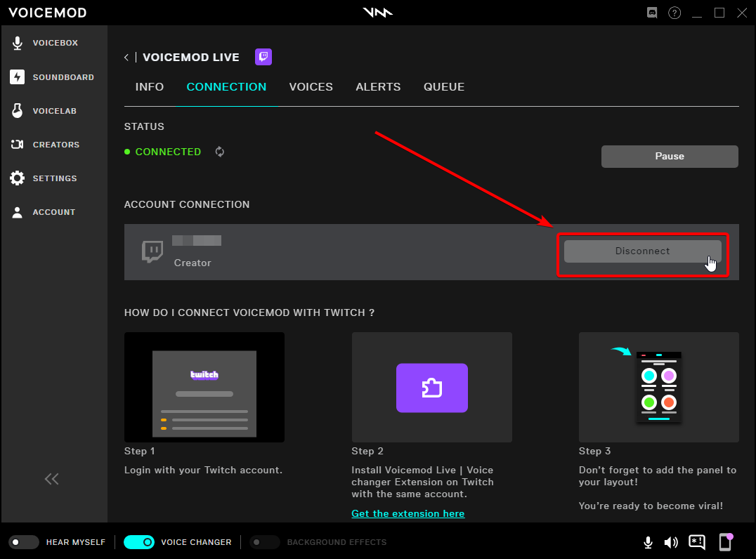Screen dimensions: 756x559
Task: Open the Voices tab
Action: [311, 87]
